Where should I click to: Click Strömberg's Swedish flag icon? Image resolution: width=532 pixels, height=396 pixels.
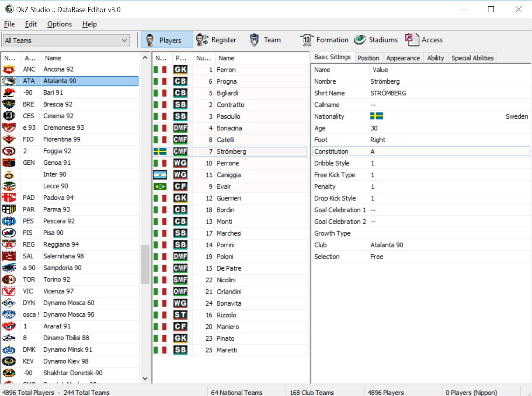click(160, 151)
